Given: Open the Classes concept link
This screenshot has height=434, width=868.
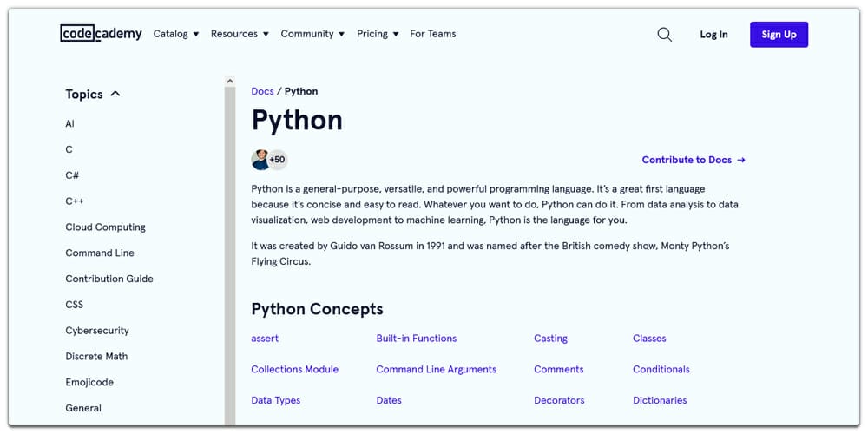Looking at the screenshot, I should coord(649,339).
